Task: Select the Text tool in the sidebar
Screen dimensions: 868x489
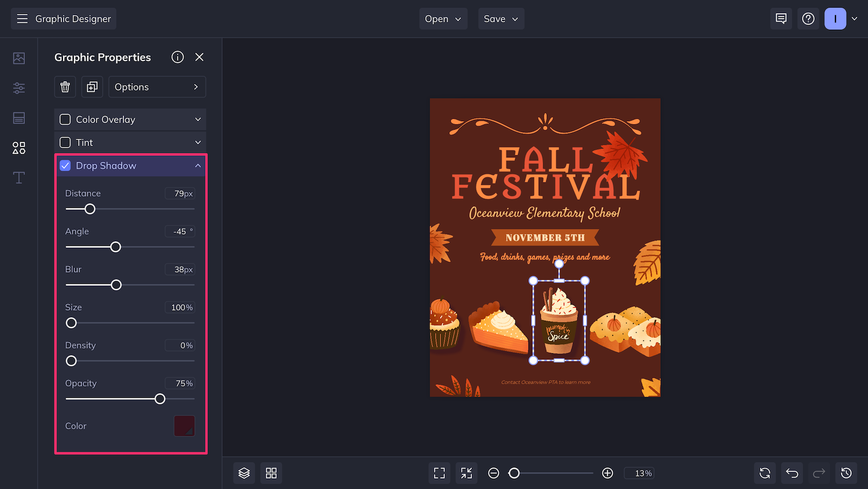Action: [18, 177]
